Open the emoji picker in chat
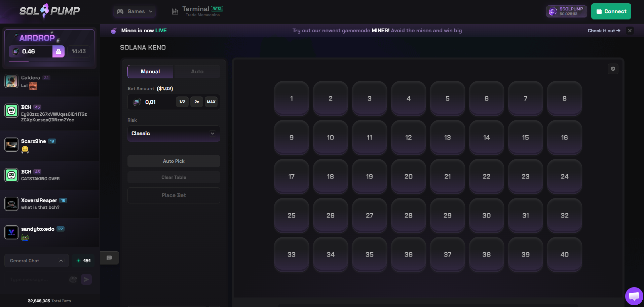This screenshot has height=307, width=644. pyautogui.click(x=73, y=279)
